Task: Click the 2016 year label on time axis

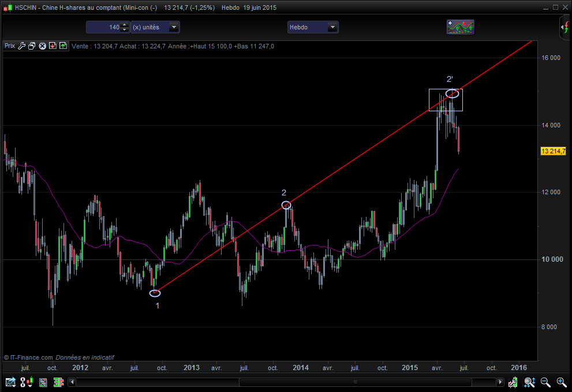Action: click(519, 368)
